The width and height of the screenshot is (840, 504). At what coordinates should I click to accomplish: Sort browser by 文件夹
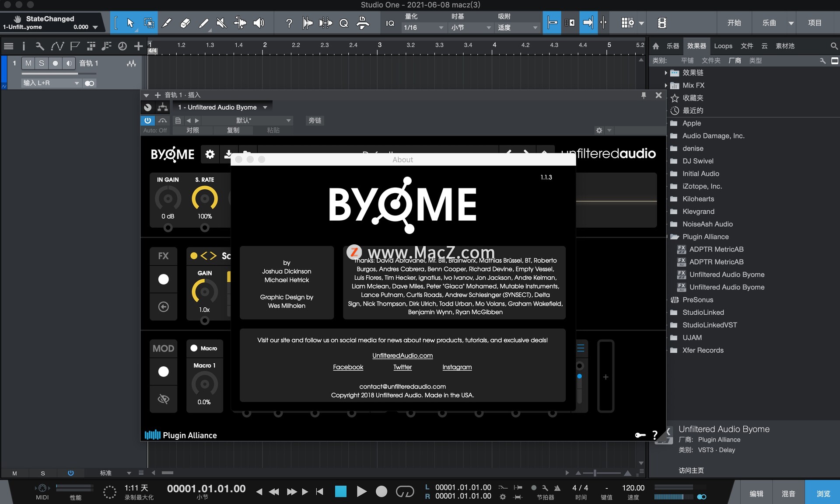pyautogui.click(x=711, y=60)
